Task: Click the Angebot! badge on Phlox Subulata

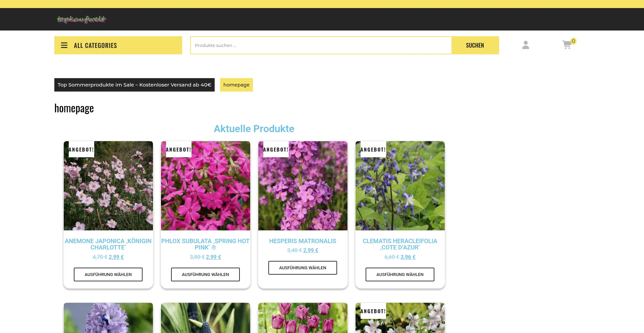Action: coord(178,150)
